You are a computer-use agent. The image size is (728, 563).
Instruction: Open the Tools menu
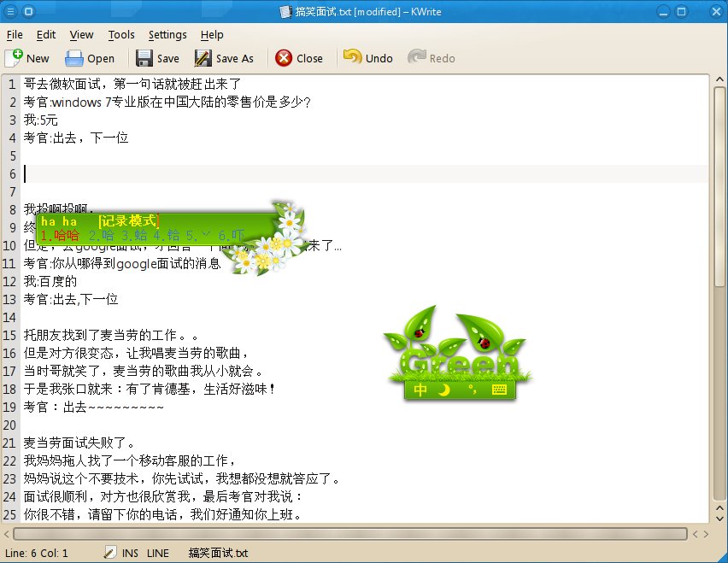click(121, 35)
